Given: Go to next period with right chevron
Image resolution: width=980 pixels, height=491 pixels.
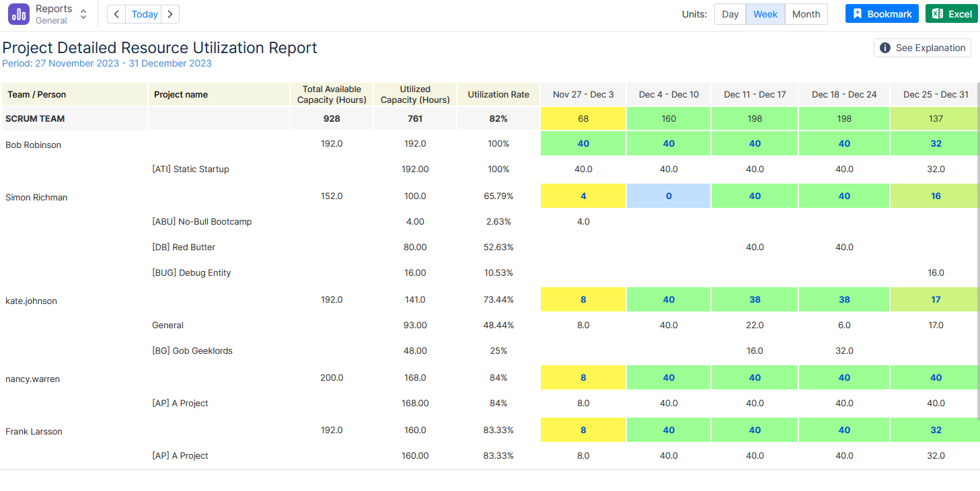Looking at the screenshot, I should pyautogui.click(x=171, y=14).
